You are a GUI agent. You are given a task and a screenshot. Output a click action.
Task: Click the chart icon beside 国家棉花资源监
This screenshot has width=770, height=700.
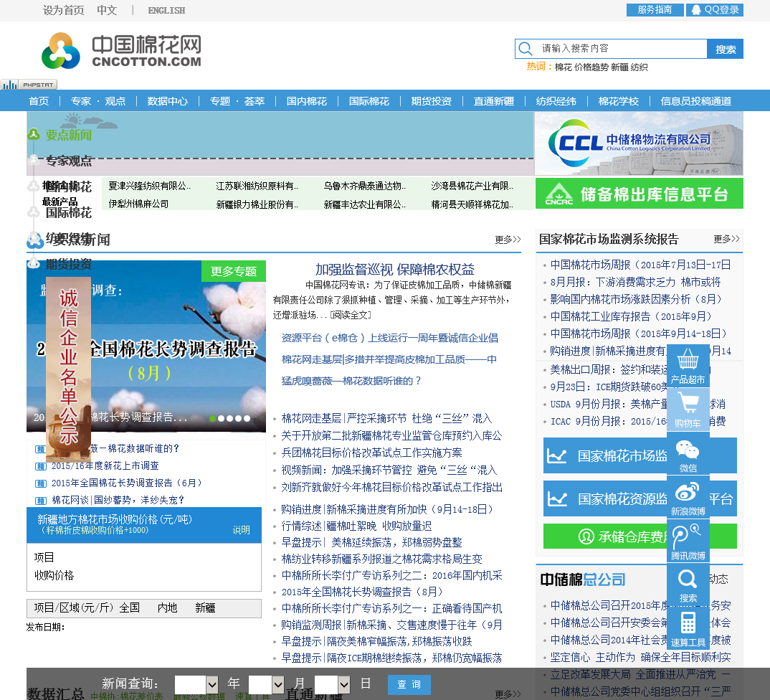point(557,499)
